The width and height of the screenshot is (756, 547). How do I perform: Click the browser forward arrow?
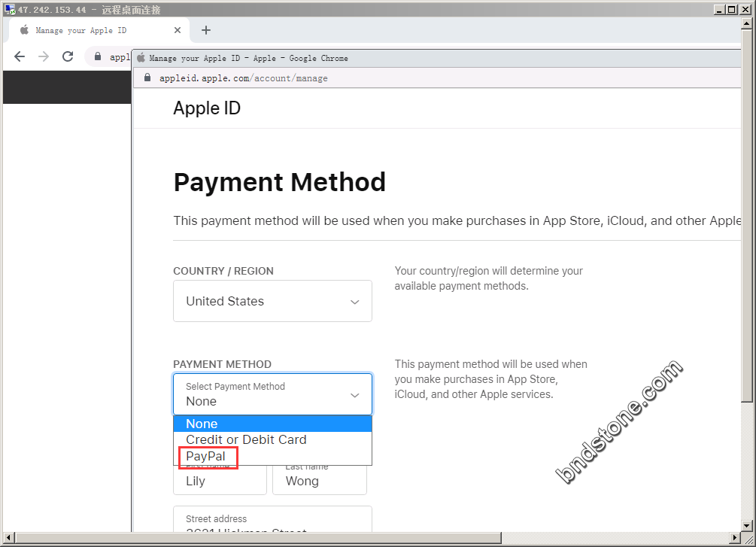click(x=44, y=56)
